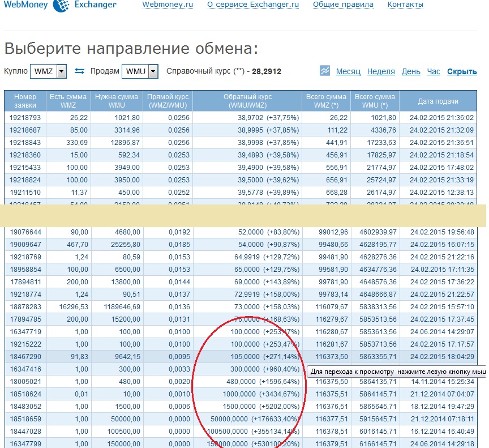Open the Продам WMU currency dropdown

pos(153,71)
